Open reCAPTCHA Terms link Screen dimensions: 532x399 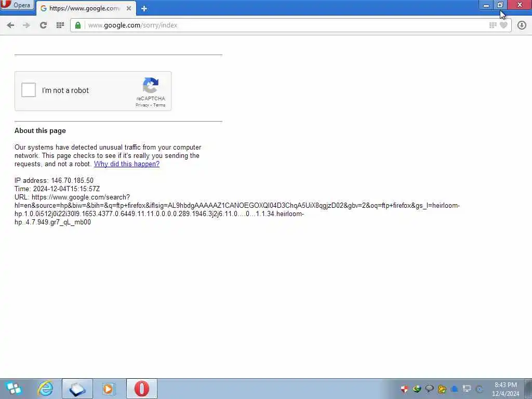[x=159, y=105]
